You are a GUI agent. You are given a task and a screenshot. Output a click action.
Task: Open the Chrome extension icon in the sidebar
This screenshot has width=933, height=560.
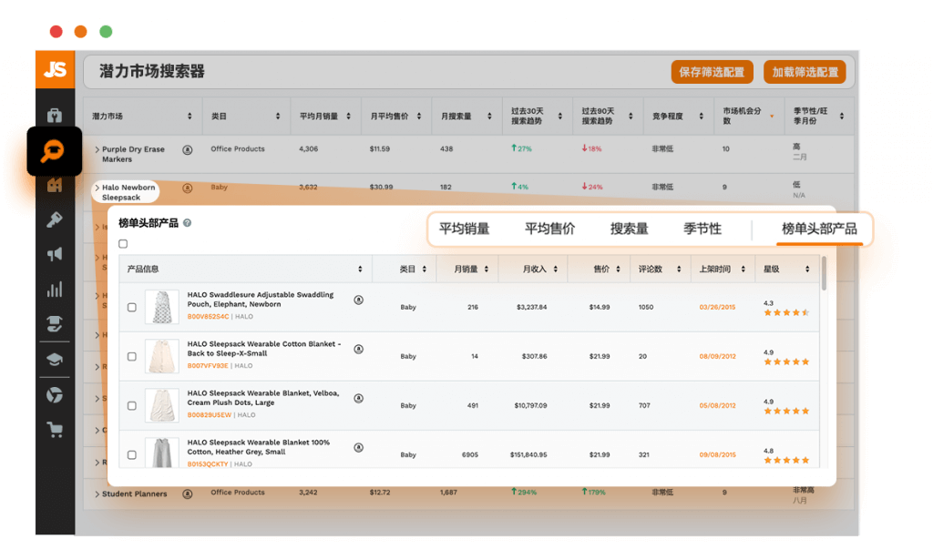pos(55,395)
